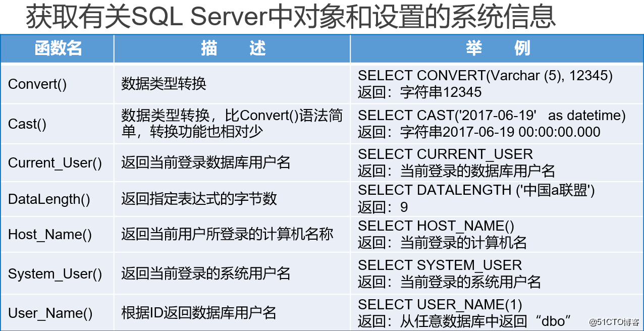Select the description 返回当前登录数据库用户名
644x331 pixels.
tap(205, 162)
